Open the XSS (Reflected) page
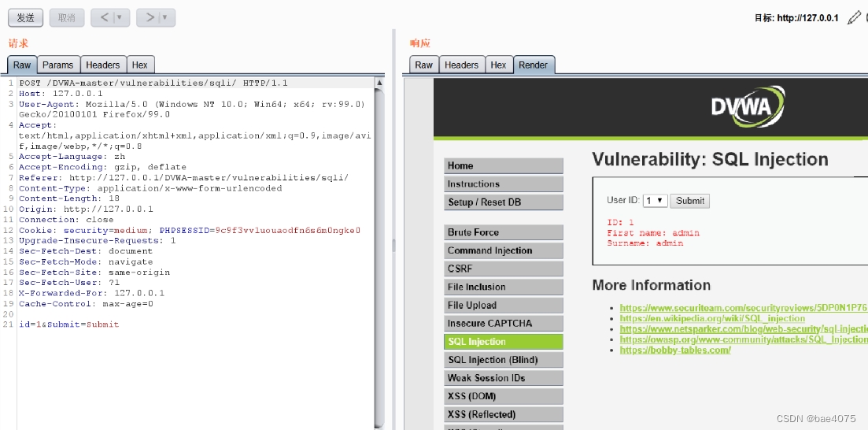 point(503,414)
